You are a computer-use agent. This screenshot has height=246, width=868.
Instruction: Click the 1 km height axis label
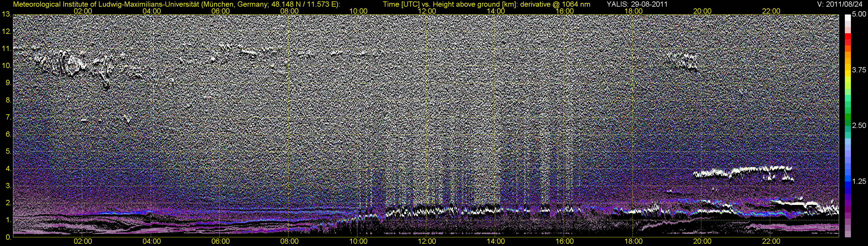pyautogui.click(x=8, y=220)
